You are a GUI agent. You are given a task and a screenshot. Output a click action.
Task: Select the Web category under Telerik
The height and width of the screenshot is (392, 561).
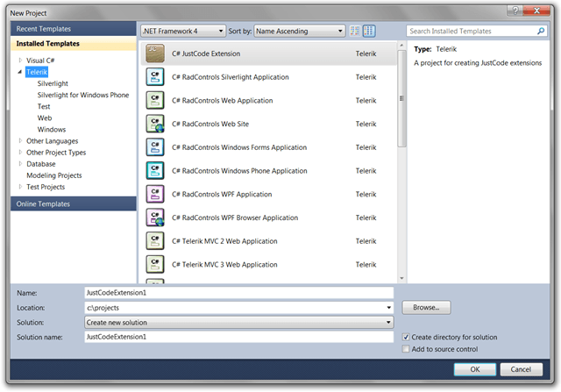(x=45, y=118)
